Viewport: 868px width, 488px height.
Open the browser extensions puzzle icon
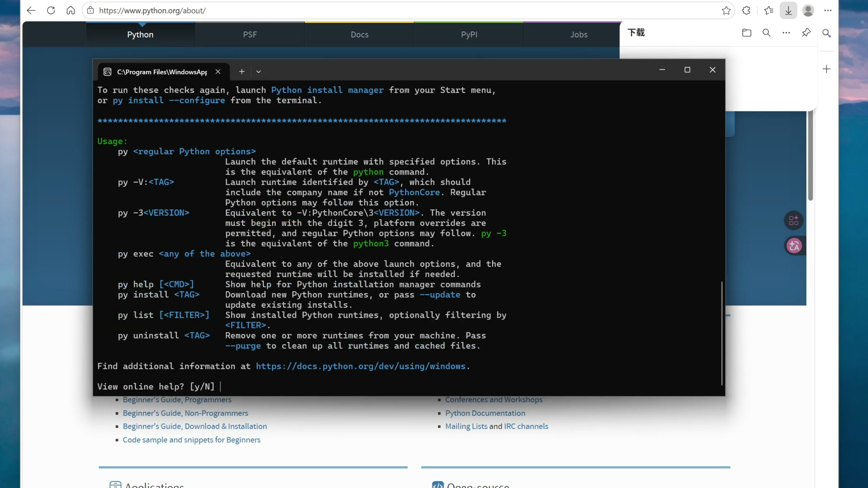pos(746,10)
